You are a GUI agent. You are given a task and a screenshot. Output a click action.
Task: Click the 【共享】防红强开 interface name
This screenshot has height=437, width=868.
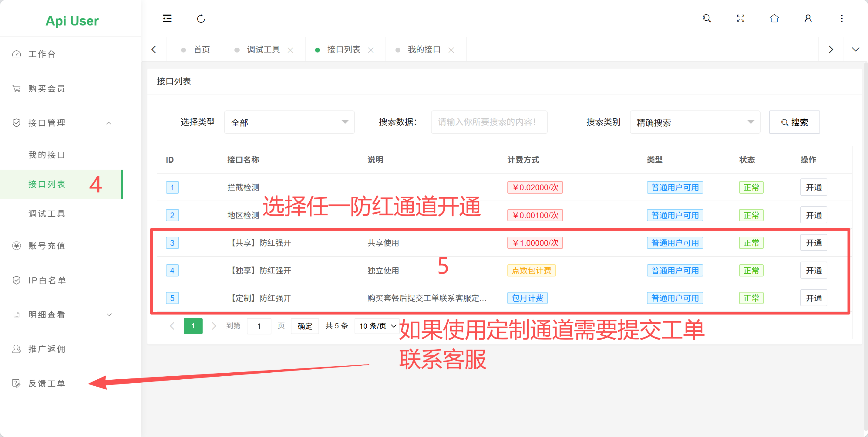click(259, 242)
